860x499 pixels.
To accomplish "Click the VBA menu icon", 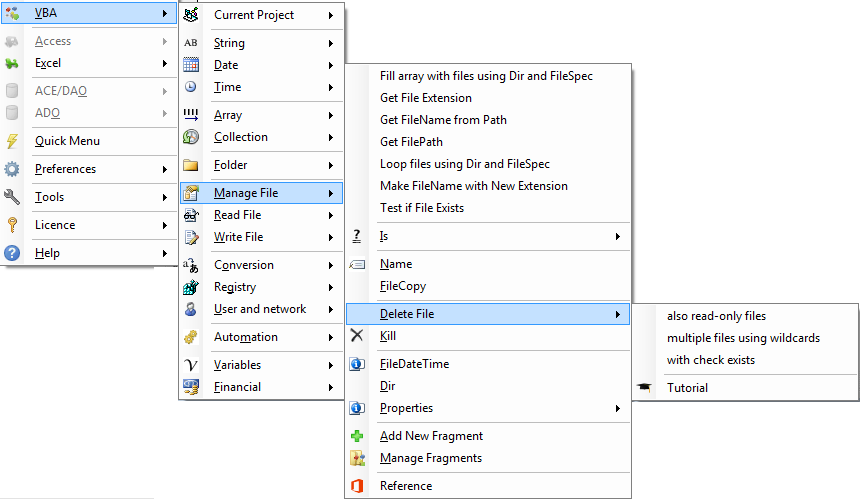I will click(12, 13).
